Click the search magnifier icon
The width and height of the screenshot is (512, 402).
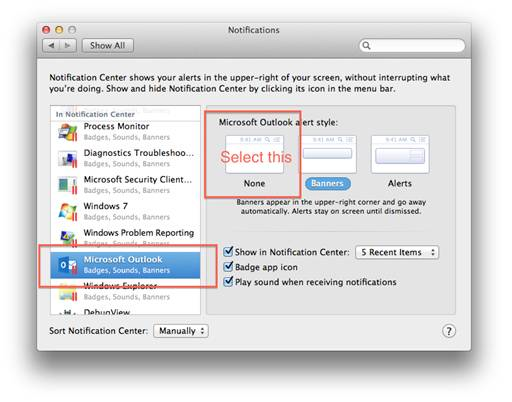pyautogui.click(x=366, y=45)
